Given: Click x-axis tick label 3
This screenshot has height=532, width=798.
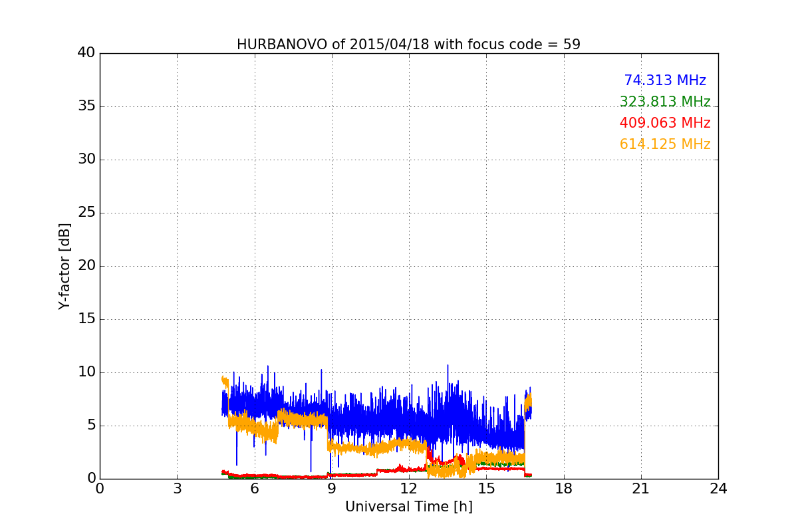Looking at the screenshot, I should click(x=177, y=489).
